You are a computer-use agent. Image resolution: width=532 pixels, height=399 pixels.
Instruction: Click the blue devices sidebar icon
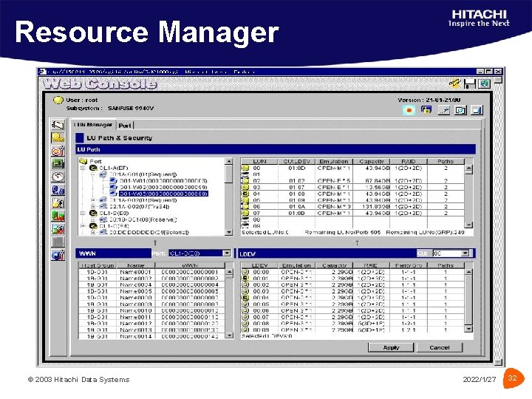58,190
